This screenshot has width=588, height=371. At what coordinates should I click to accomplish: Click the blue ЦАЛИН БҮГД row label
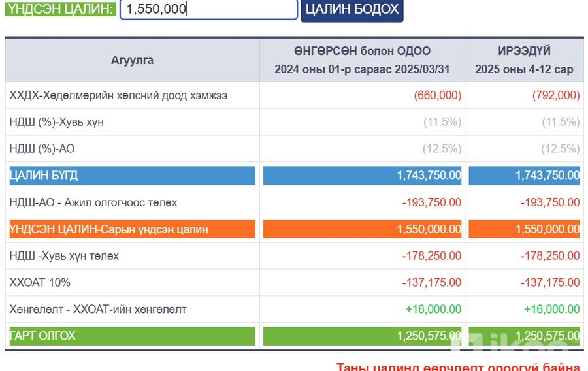click(132, 176)
